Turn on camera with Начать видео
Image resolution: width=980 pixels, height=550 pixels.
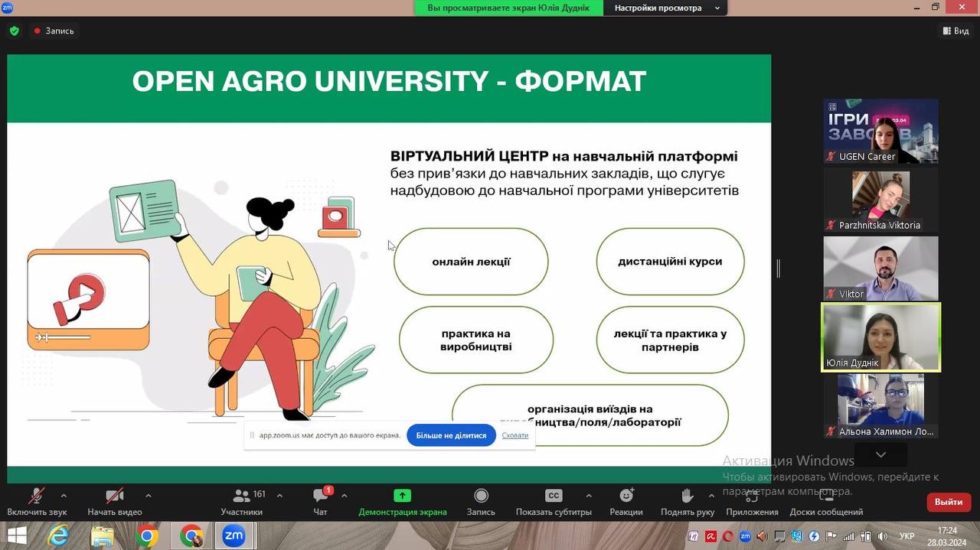(114, 496)
